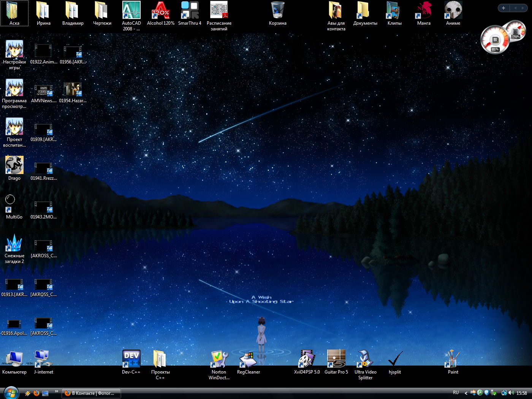Select video file AMVNews...

coord(43,94)
